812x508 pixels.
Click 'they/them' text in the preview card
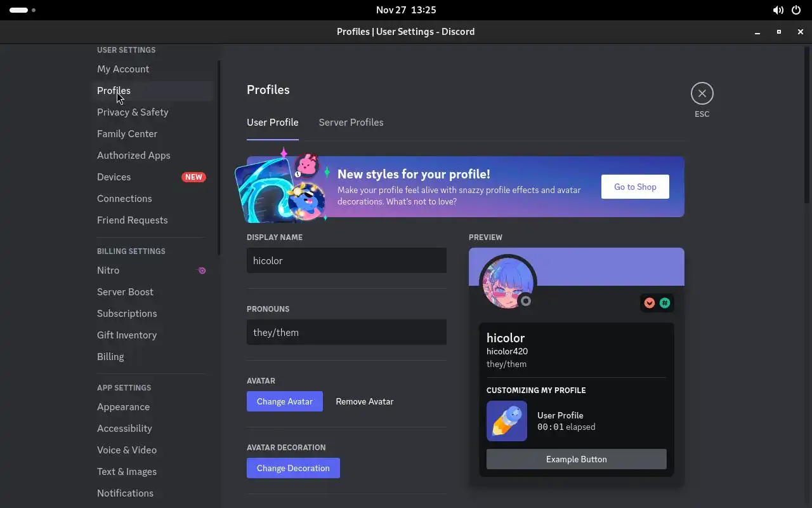point(506,364)
